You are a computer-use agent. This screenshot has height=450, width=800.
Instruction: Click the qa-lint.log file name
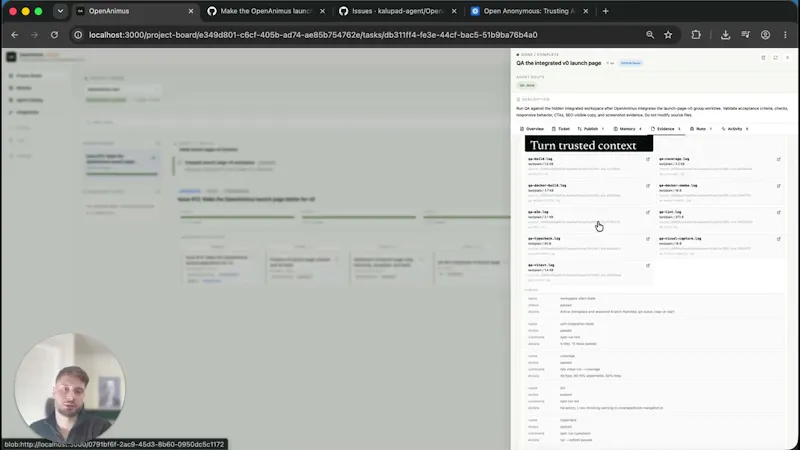click(670, 212)
